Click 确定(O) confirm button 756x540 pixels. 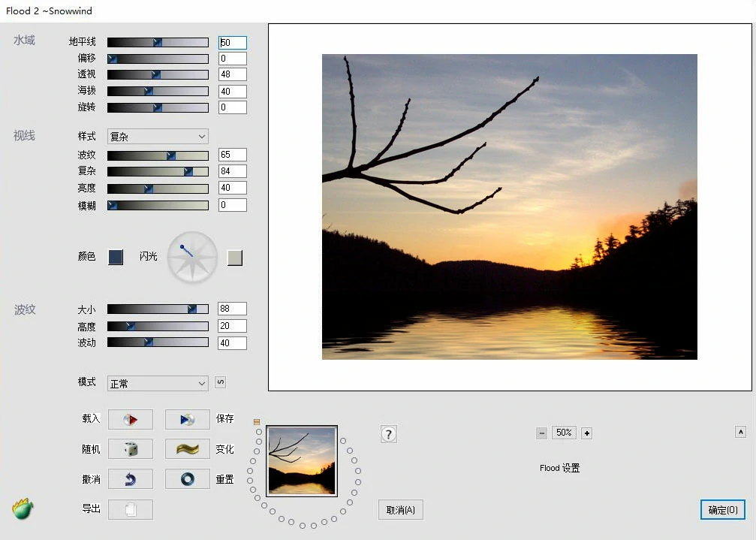(723, 510)
